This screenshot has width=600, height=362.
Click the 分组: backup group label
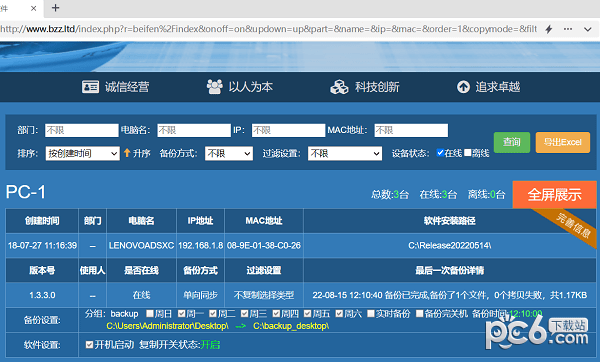tap(111, 314)
